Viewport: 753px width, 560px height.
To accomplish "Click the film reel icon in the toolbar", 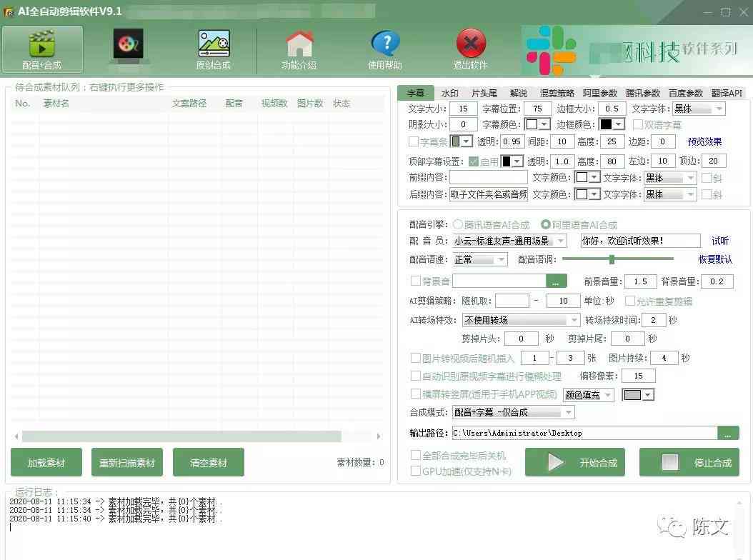I will tap(128, 44).
